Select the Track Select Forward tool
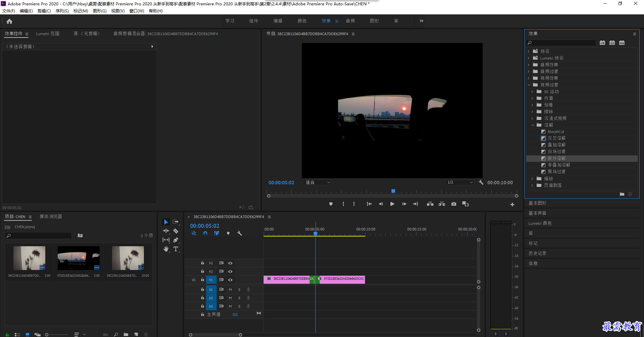Image resolution: width=644 pixels, height=337 pixels. 176,222
